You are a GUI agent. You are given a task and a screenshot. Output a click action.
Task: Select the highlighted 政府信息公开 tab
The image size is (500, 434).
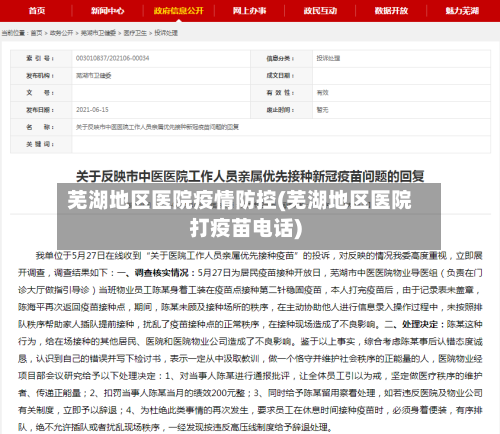click(178, 11)
